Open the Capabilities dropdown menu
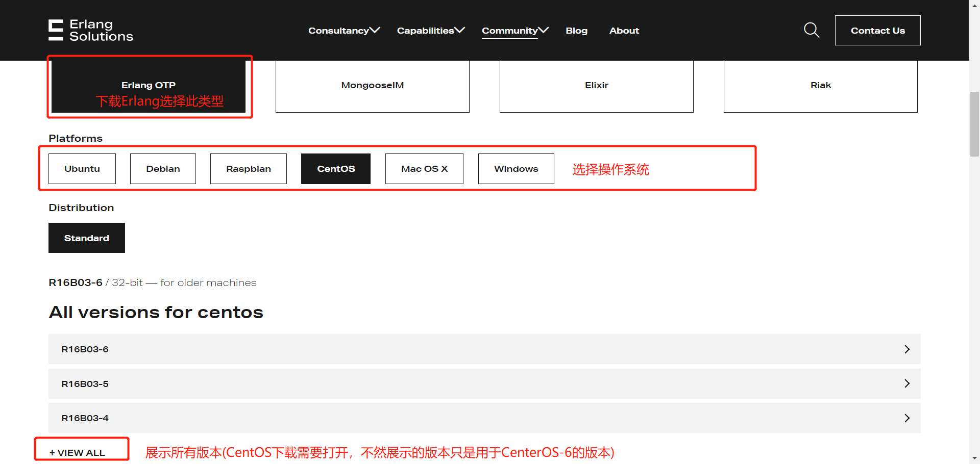The width and height of the screenshot is (980, 464). pos(430,31)
